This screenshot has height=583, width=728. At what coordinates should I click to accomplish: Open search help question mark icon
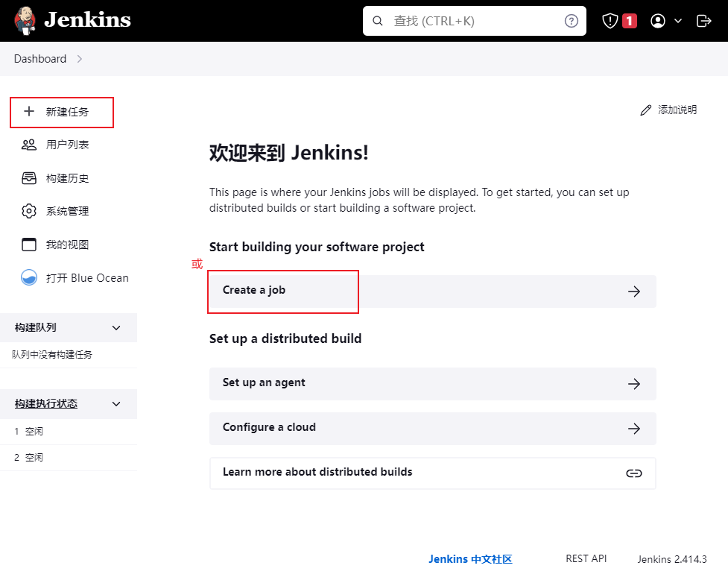[571, 21]
